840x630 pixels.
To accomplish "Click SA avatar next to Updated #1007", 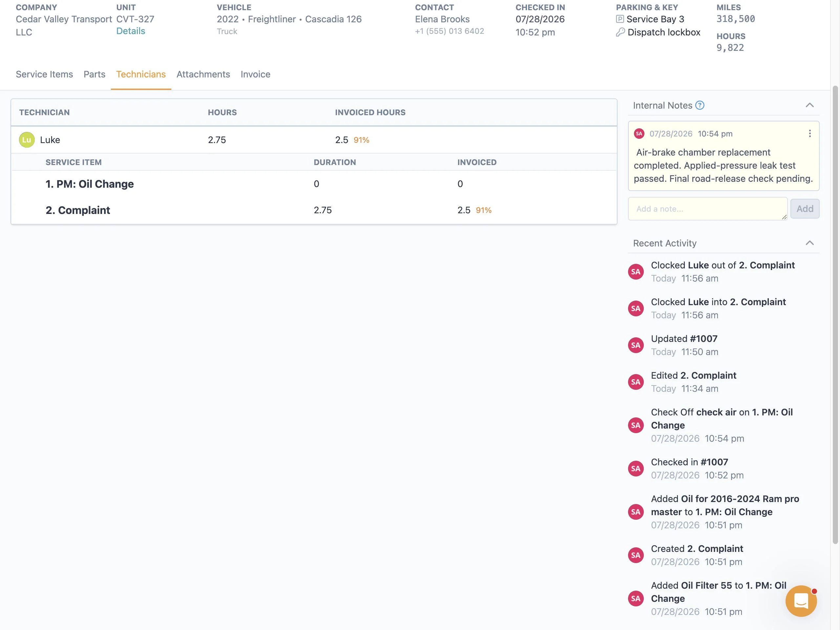I will tap(636, 345).
